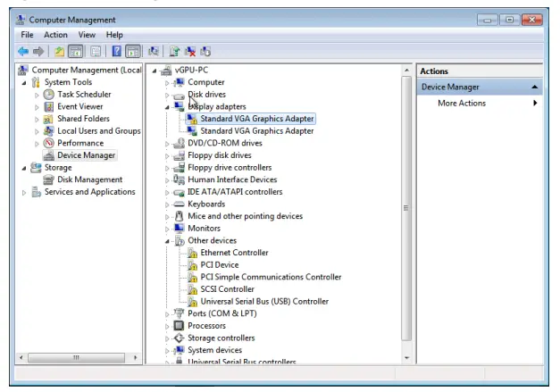Collapse the Display adapters category
The image size is (560, 392).
click(167, 107)
